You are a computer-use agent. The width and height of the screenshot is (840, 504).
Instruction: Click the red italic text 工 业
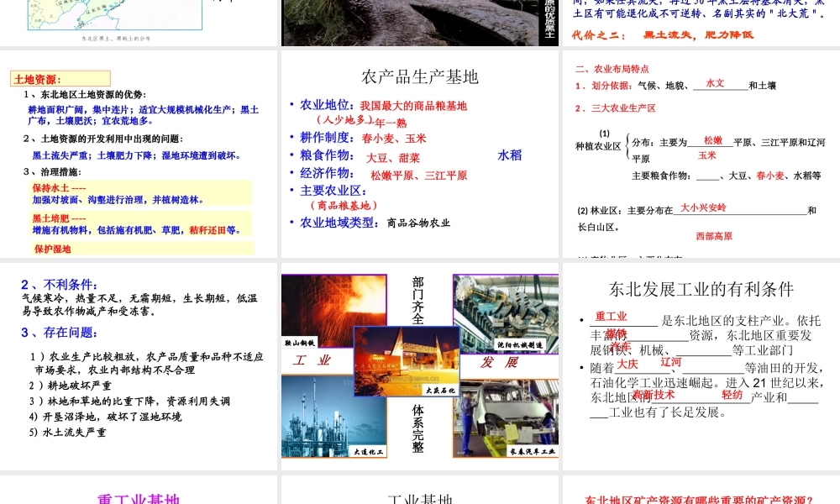tap(312, 360)
